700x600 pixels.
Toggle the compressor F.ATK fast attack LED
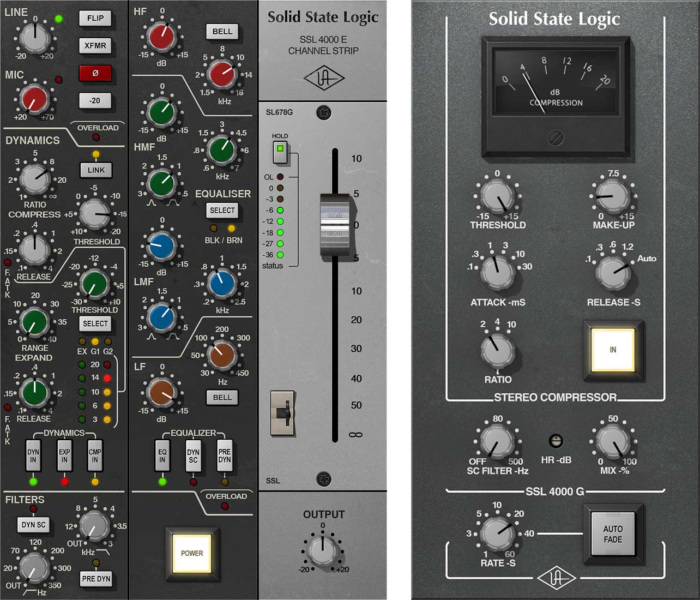(x=8, y=262)
